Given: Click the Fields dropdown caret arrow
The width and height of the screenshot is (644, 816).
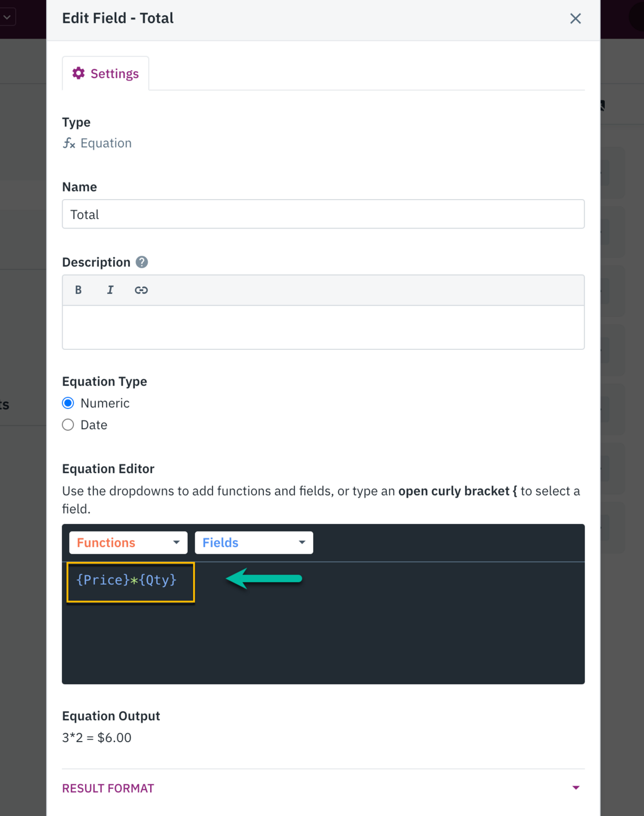Looking at the screenshot, I should 302,543.
